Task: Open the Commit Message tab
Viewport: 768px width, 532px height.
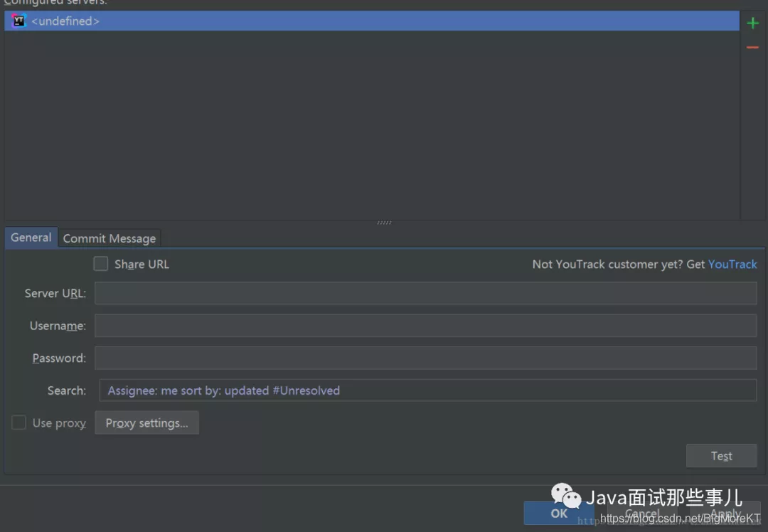Action: 110,238
